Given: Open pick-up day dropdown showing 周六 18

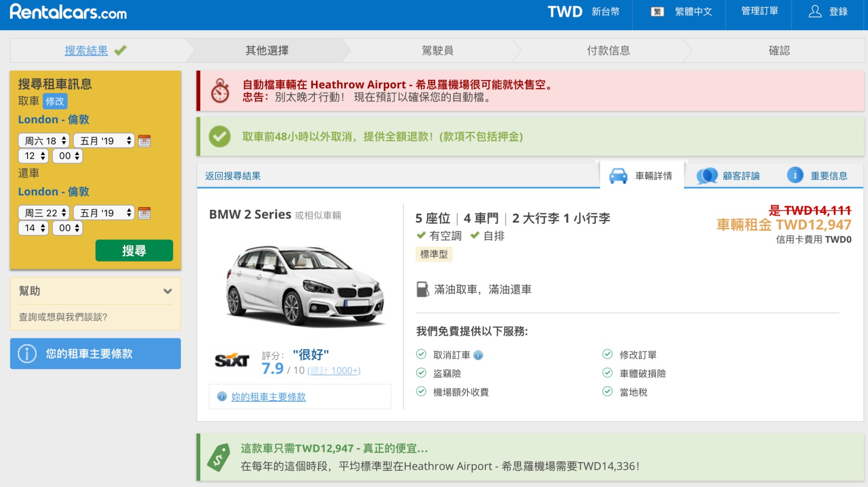Looking at the screenshot, I should point(44,141).
